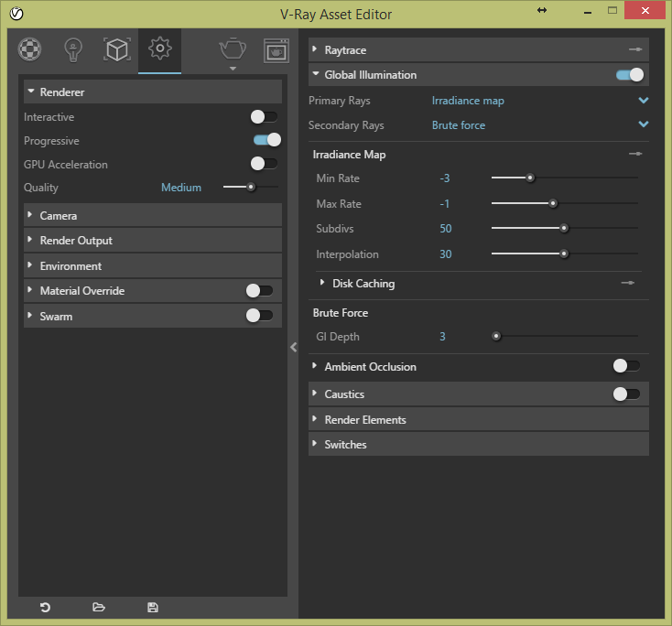Click the save settings to file icon
Screen dimensions: 672x626
click(153, 607)
